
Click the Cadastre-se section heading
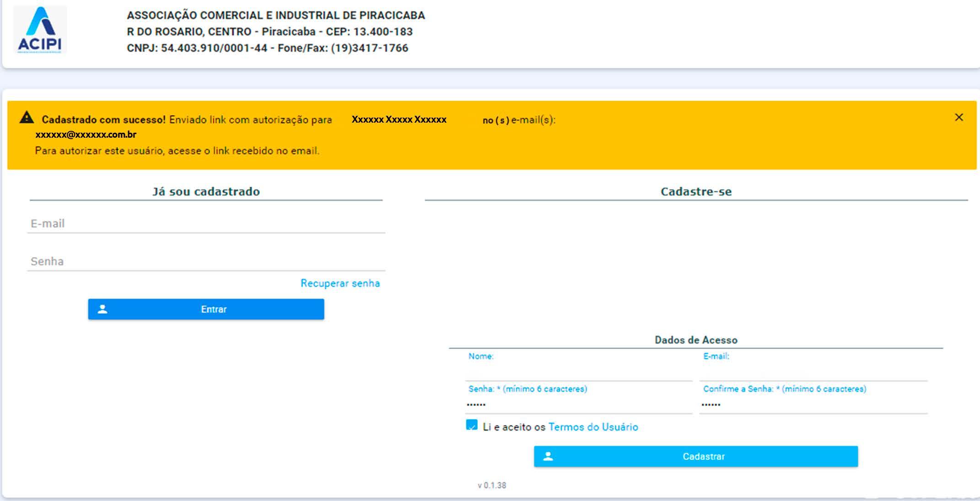pos(696,191)
